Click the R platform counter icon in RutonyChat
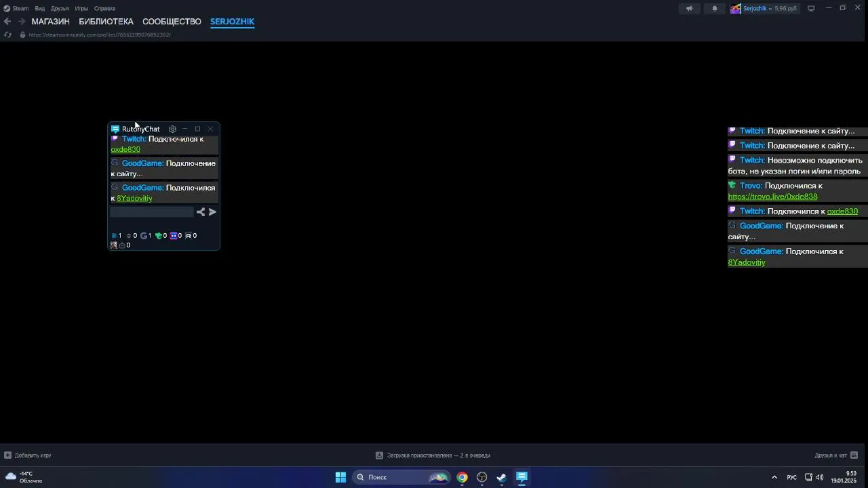The image size is (868, 488). pyautogui.click(x=189, y=236)
